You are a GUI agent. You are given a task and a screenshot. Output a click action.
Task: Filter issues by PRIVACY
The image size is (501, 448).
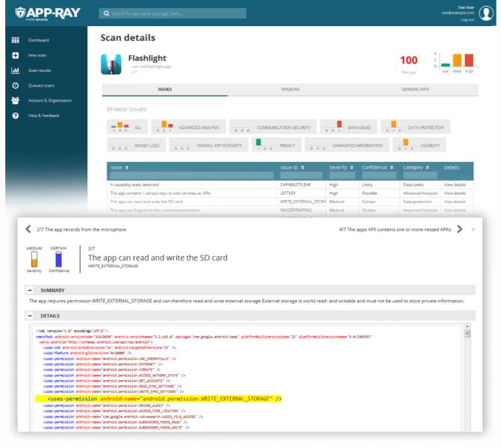click(277, 145)
